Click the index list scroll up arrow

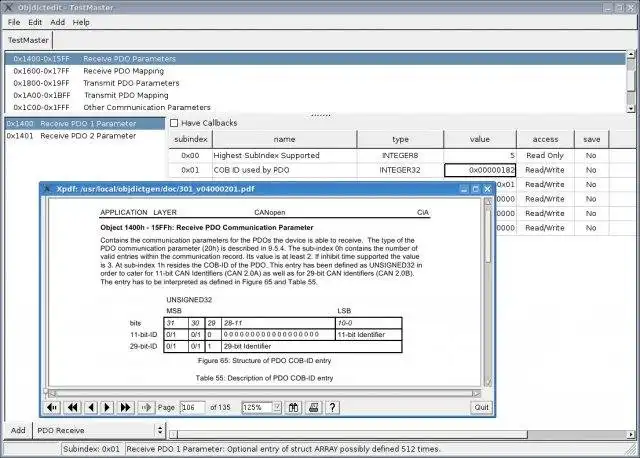(631, 53)
